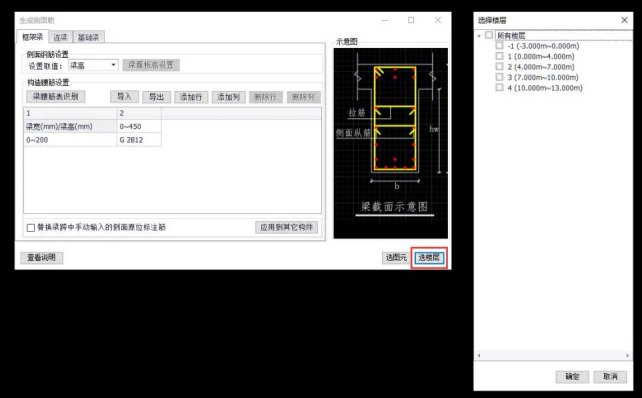Open the 设置取值 梁高 dropdown
This screenshot has width=642, height=398.
(x=93, y=65)
